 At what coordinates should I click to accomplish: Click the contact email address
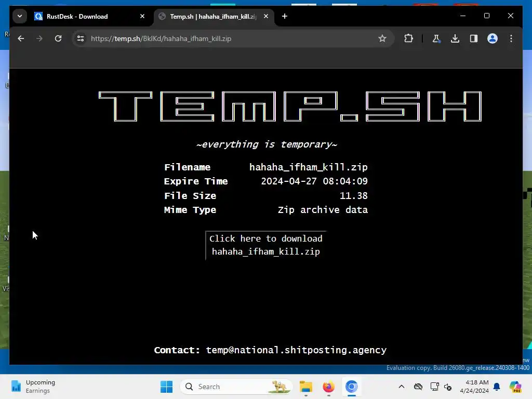point(296,350)
